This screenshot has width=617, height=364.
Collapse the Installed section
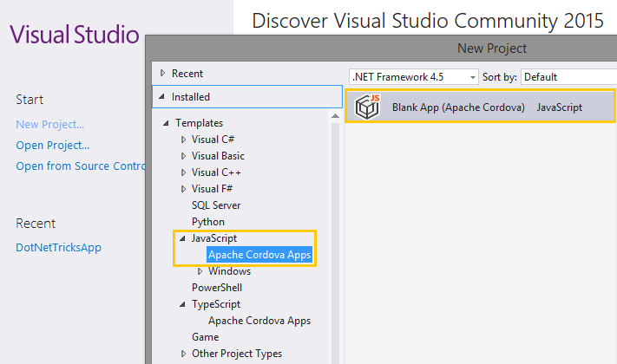(x=162, y=97)
